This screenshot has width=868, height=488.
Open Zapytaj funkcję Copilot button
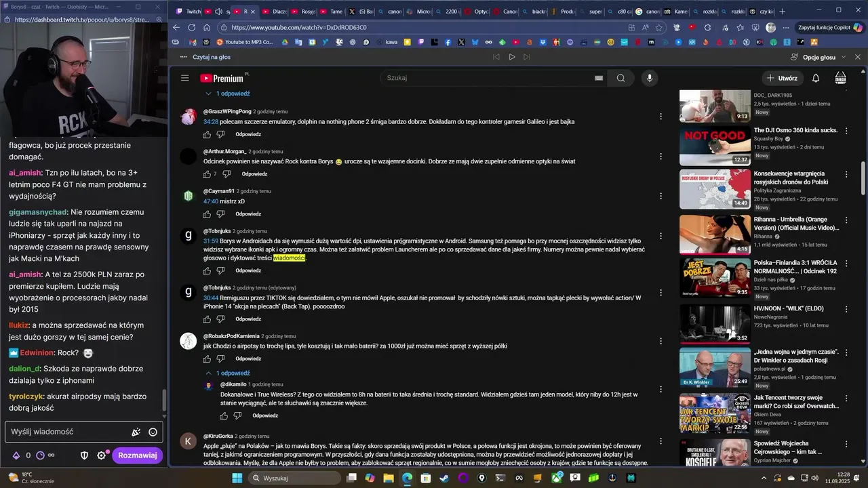831,28
